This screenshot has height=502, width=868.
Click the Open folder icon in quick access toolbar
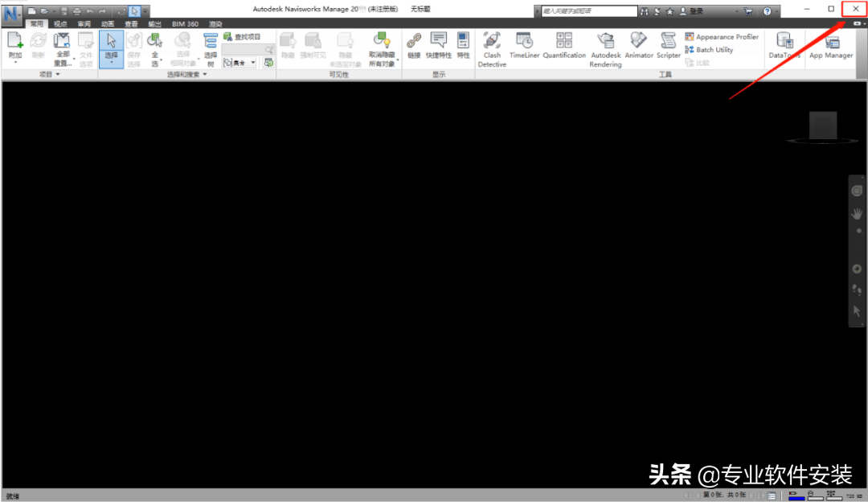click(x=44, y=10)
